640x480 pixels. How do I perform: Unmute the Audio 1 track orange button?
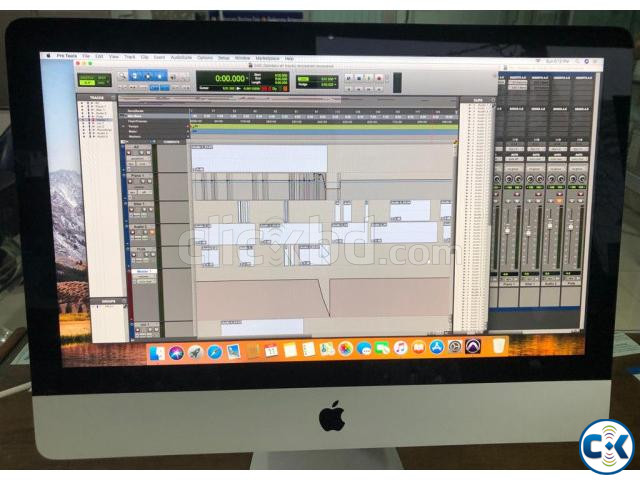(152, 232)
